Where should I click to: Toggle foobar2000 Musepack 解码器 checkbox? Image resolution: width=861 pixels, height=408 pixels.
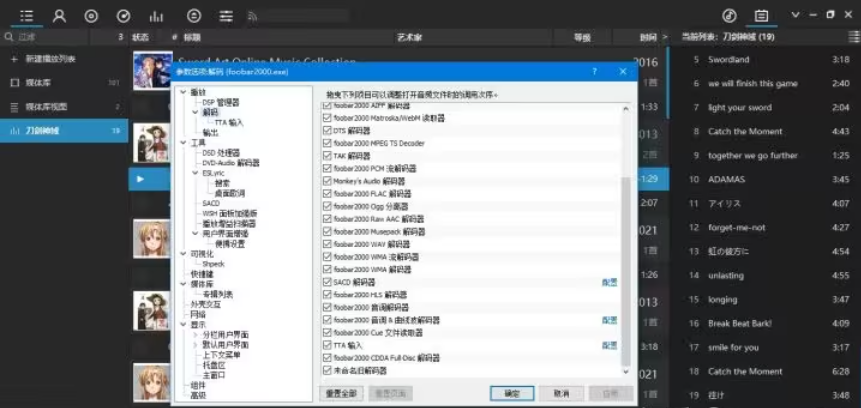(x=328, y=232)
